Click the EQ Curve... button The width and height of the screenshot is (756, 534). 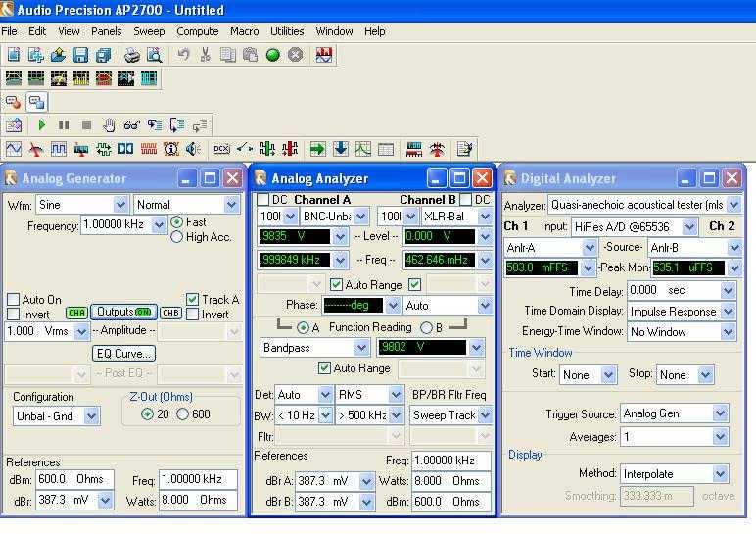[124, 353]
